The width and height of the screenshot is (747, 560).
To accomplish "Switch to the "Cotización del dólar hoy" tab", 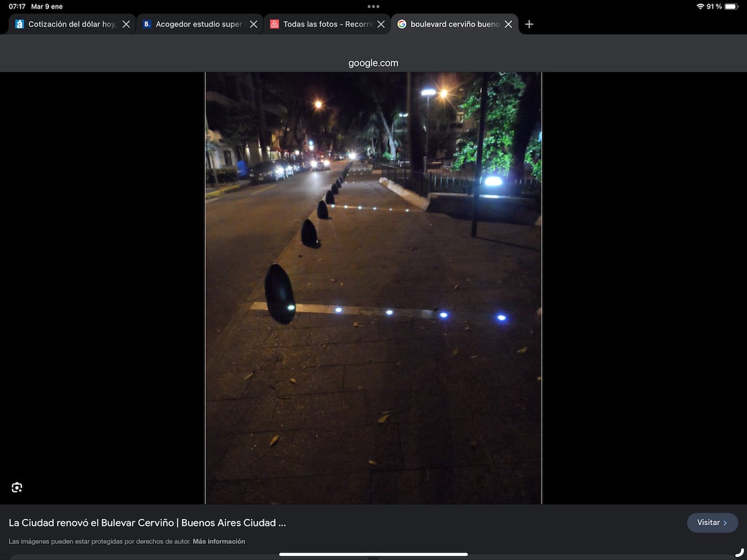I will point(72,24).
